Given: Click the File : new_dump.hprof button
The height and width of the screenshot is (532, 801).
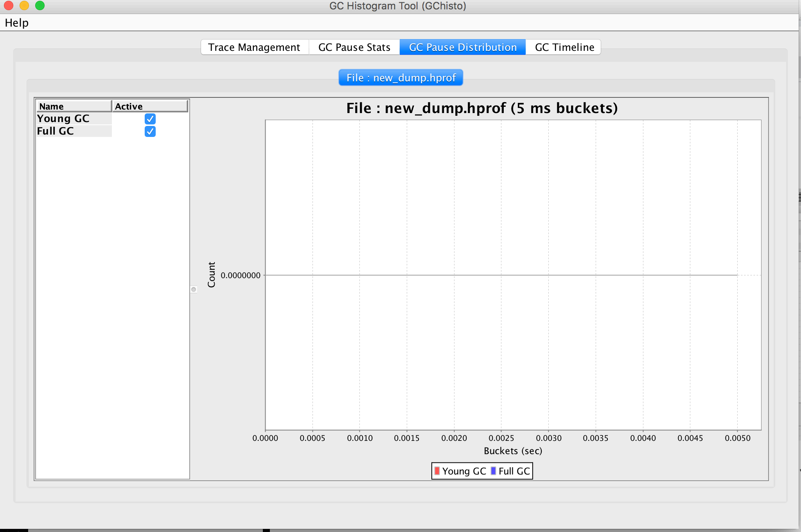Looking at the screenshot, I should pyautogui.click(x=400, y=77).
